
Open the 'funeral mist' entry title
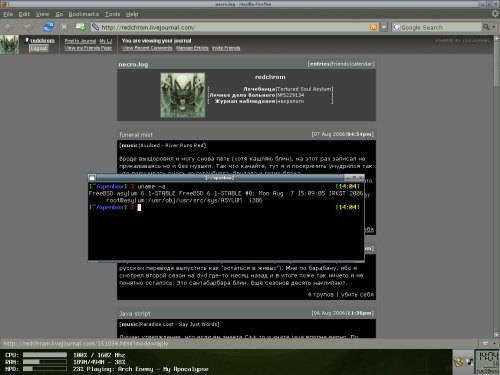click(136, 135)
